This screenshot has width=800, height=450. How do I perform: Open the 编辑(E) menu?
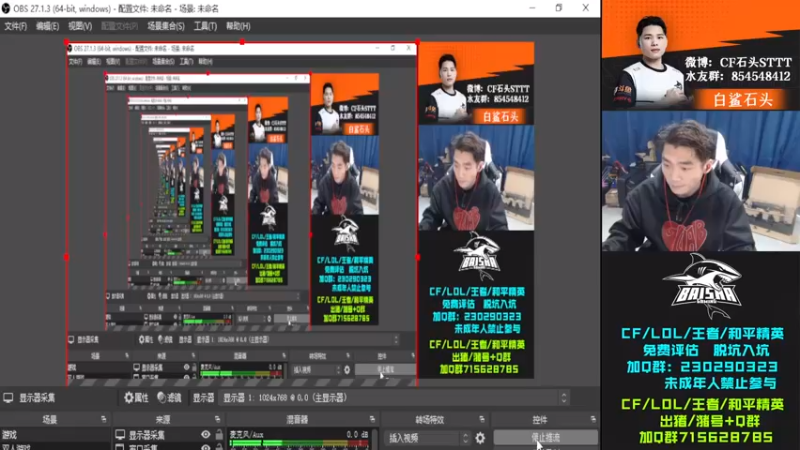tap(47, 26)
